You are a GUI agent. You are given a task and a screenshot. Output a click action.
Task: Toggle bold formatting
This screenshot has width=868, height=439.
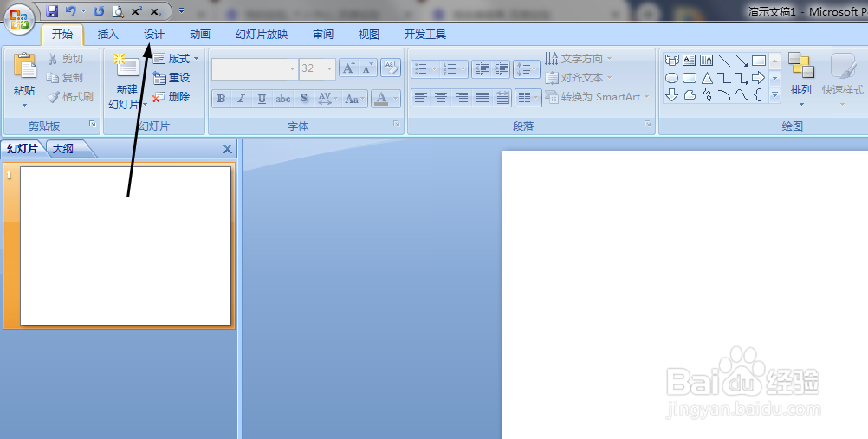(x=222, y=99)
